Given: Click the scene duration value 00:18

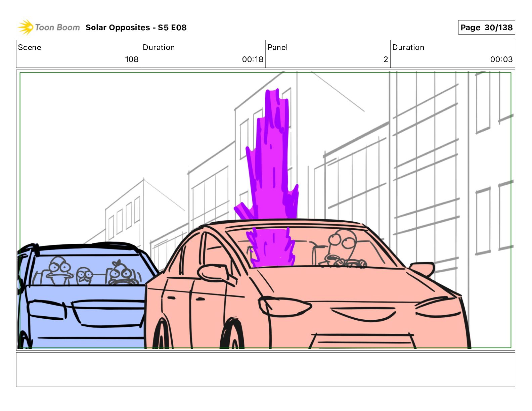Looking at the screenshot, I should (x=253, y=59).
